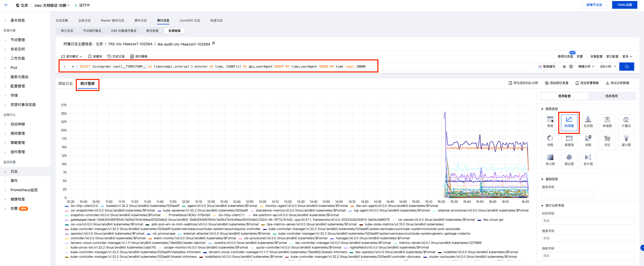Open the CoreDNS 日志 tab
Viewport: 644px width, 266px height.
coord(190,21)
